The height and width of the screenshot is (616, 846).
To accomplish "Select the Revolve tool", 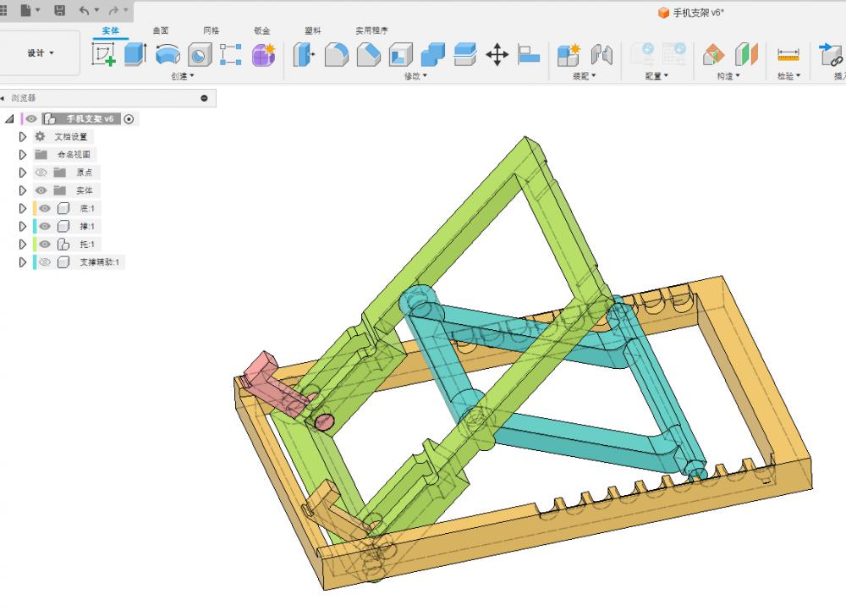I will (x=168, y=54).
